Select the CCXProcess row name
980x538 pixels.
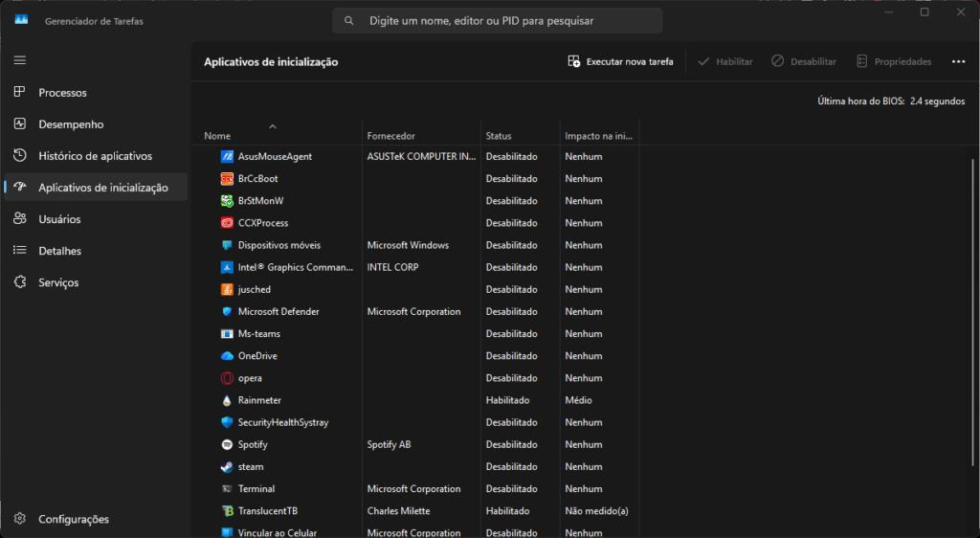click(x=263, y=223)
